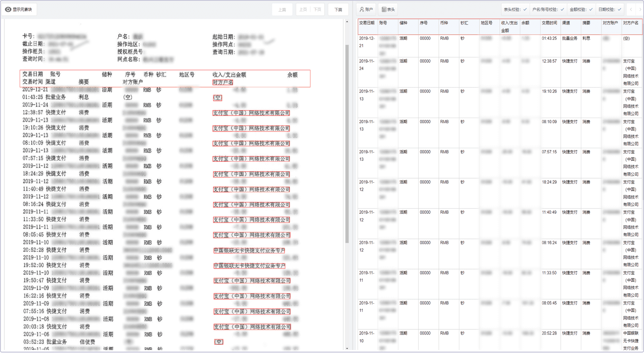Click the left chevron arrow at top right
This screenshot has width=644, height=353.
(x=631, y=10)
